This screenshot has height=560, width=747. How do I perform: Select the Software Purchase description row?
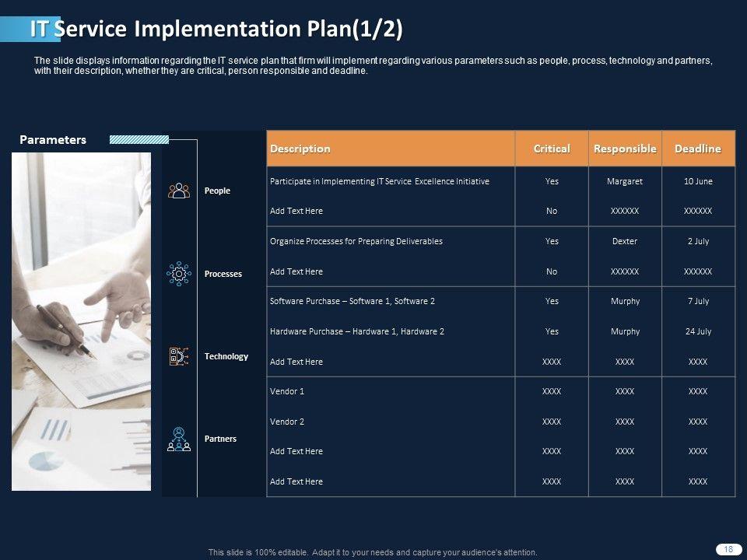[x=352, y=301]
